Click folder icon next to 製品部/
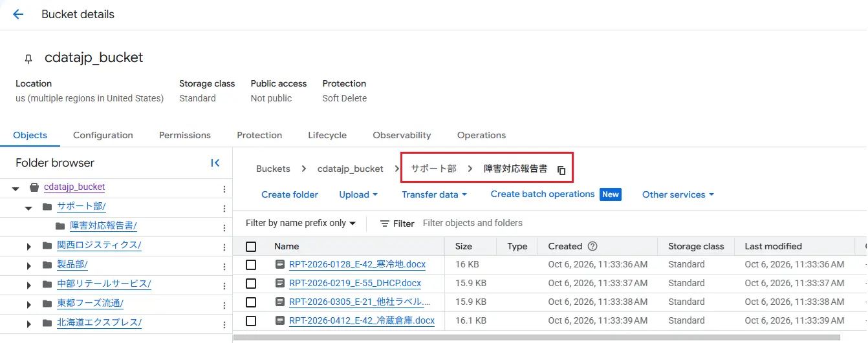 coord(47,265)
